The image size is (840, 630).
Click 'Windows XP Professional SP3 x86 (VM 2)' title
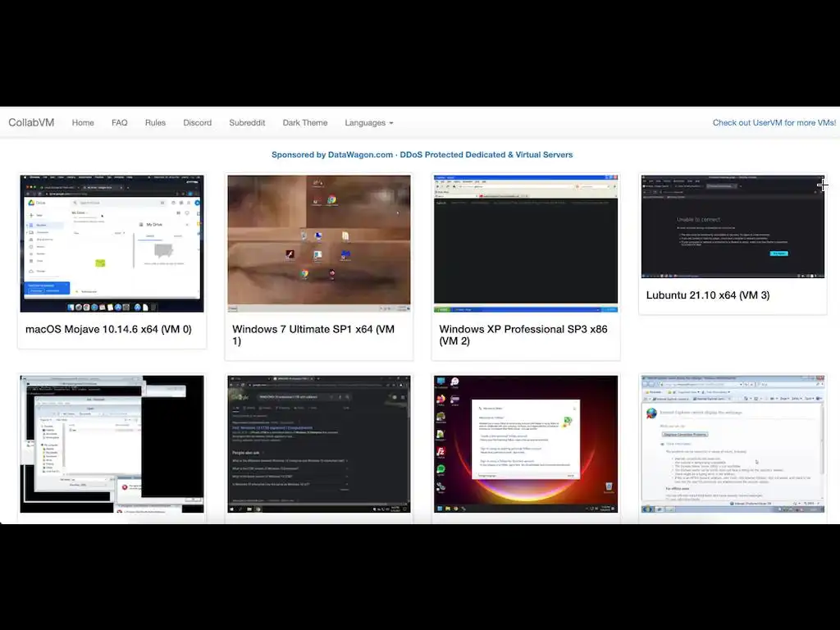click(523, 335)
